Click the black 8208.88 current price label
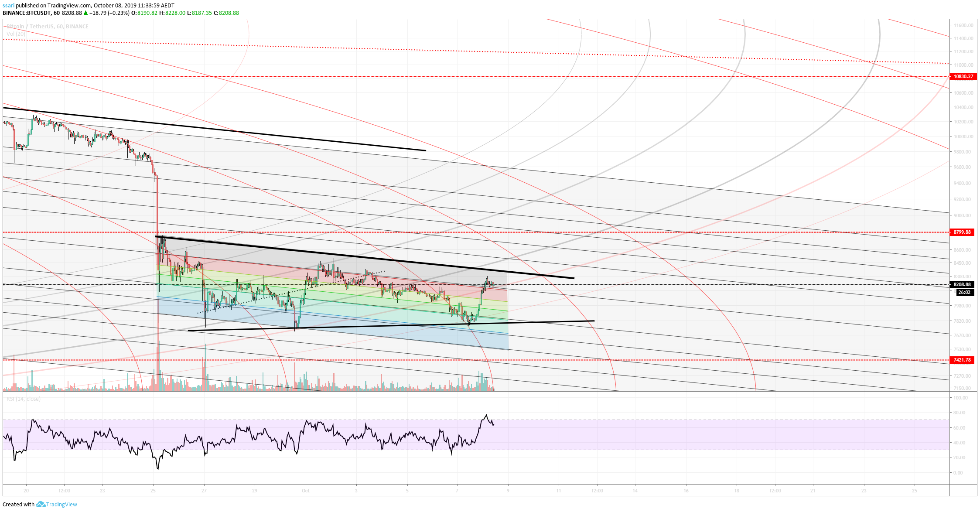 pyautogui.click(x=962, y=284)
